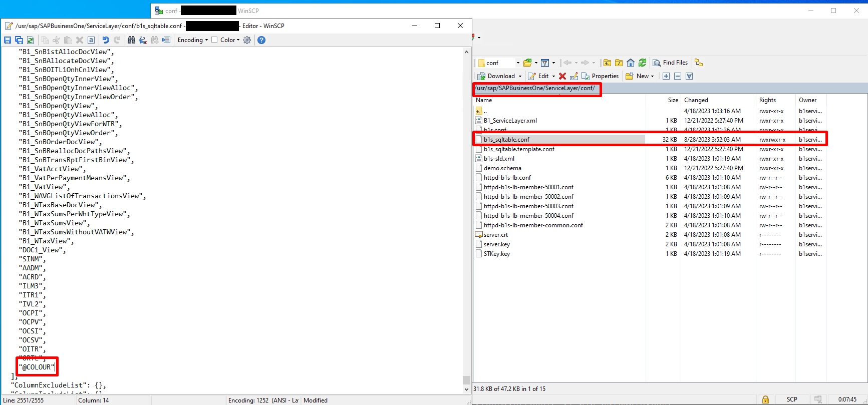This screenshot has height=405, width=868.
Task: Select STKey.key file
Action: coord(496,254)
